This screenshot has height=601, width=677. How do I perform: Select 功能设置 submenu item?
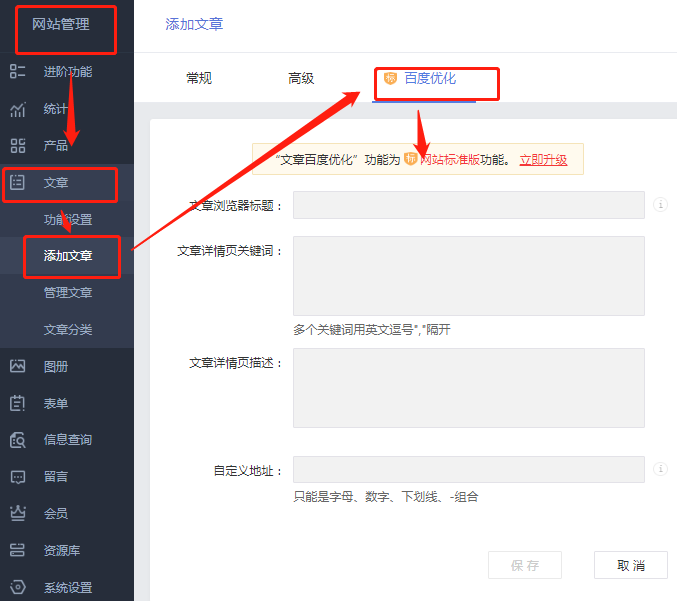tap(67, 219)
